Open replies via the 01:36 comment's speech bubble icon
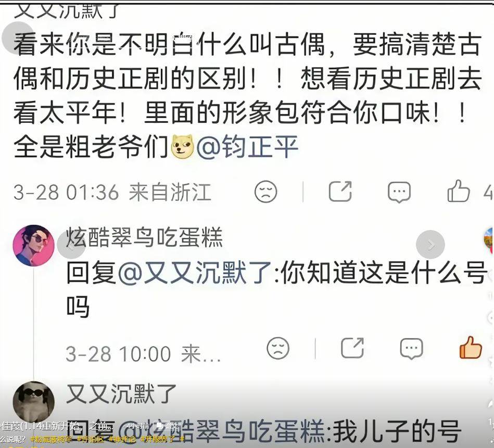This screenshot has width=494, height=448. [x=399, y=191]
